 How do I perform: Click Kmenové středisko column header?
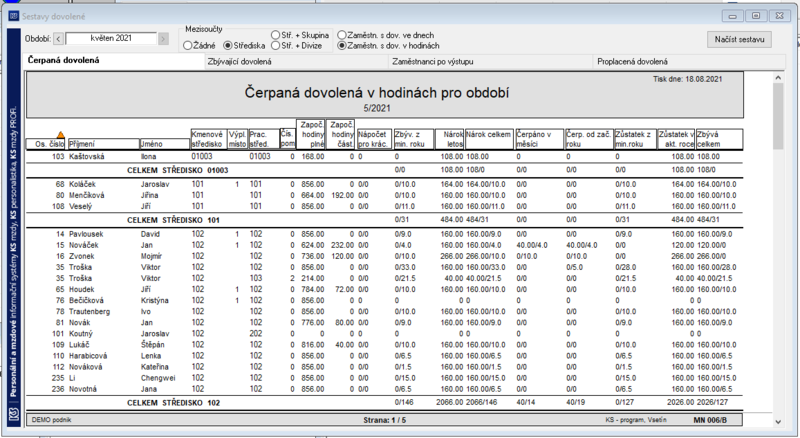pos(208,139)
